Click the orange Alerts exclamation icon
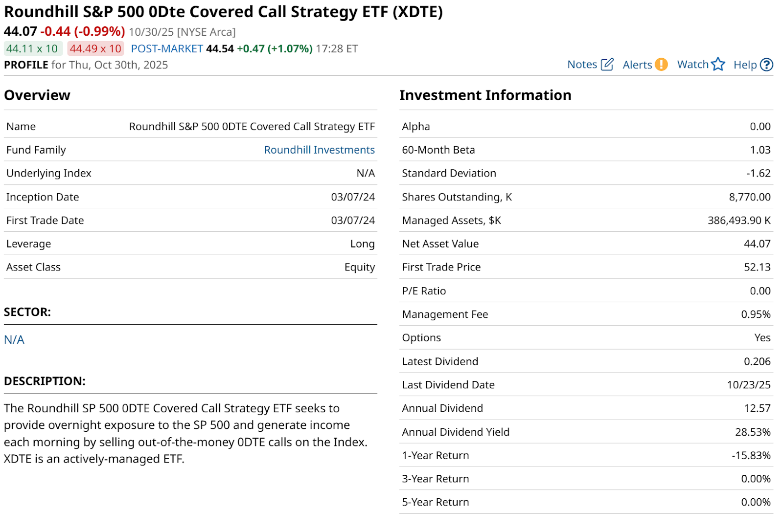 [x=661, y=65]
